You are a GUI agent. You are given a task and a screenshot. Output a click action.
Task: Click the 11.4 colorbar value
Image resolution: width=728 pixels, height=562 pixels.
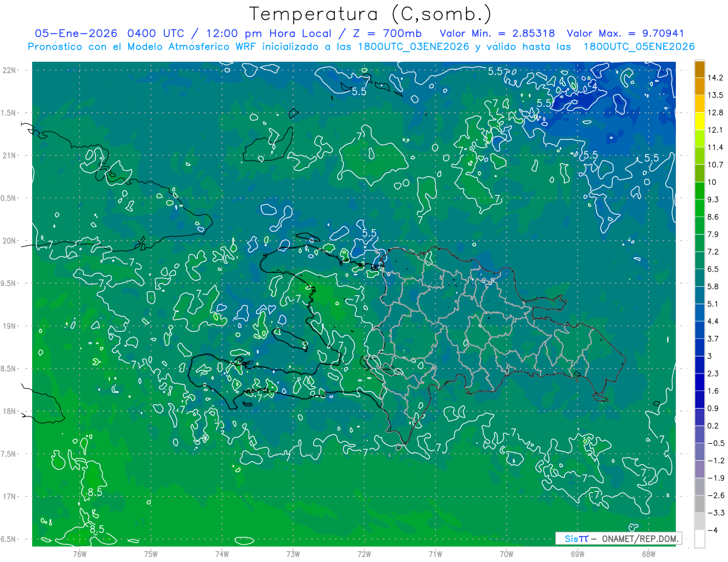coord(715,147)
